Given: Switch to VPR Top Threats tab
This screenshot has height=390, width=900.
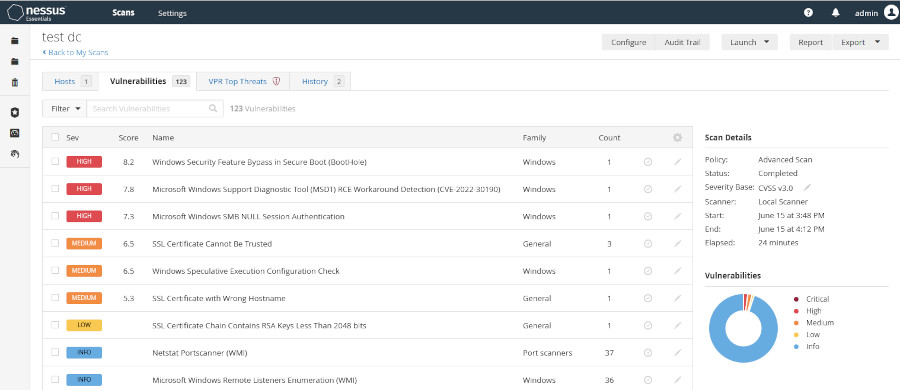Looking at the screenshot, I should click(243, 82).
